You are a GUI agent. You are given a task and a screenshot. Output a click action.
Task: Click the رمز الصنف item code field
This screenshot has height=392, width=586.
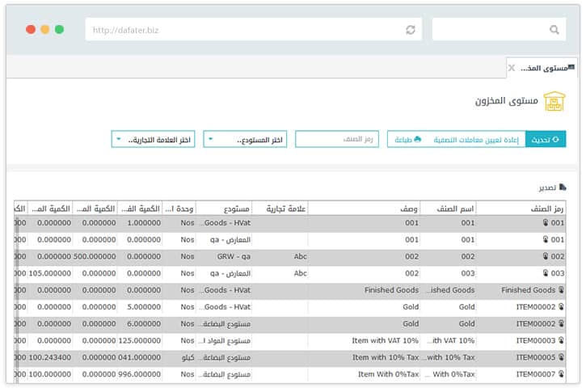(x=337, y=140)
